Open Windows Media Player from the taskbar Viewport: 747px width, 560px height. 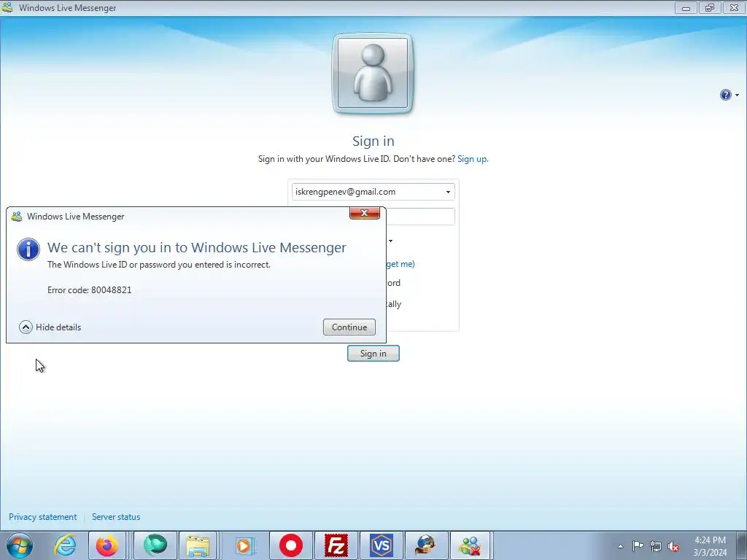pos(245,545)
